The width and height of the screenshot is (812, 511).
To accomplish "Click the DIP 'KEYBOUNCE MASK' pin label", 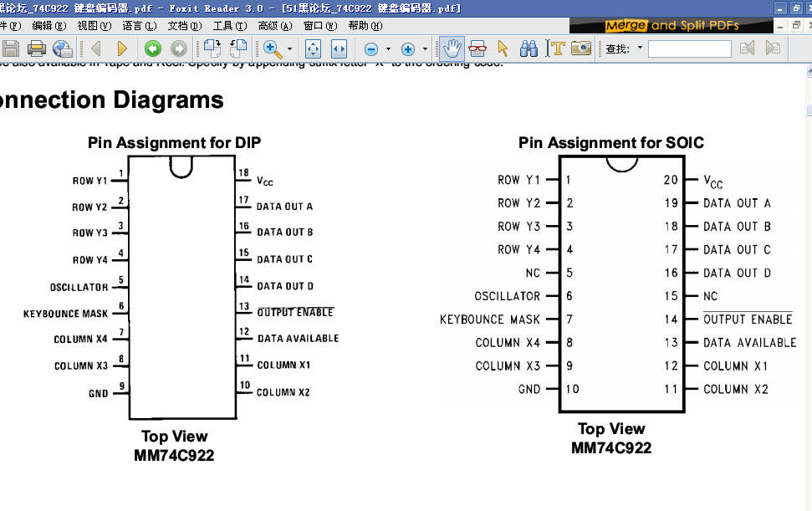I will pyautogui.click(x=66, y=314).
